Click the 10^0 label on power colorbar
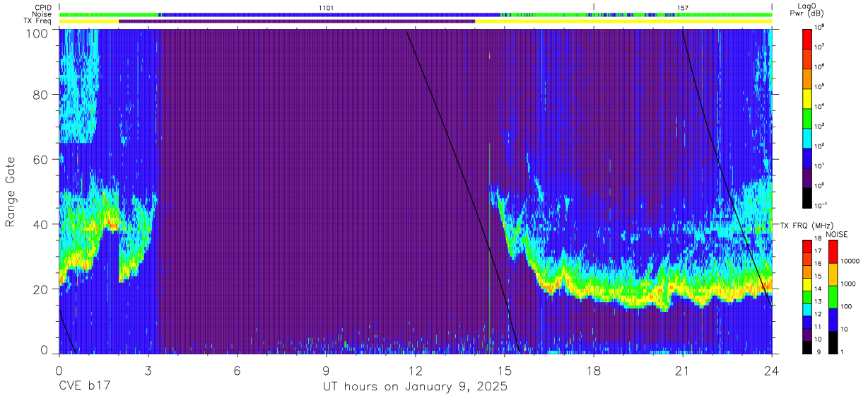 coord(819,185)
